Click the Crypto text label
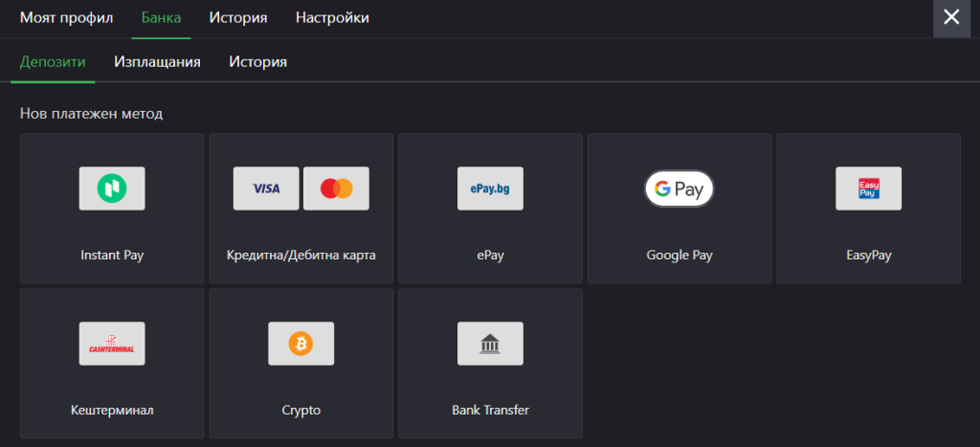 [x=301, y=410]
